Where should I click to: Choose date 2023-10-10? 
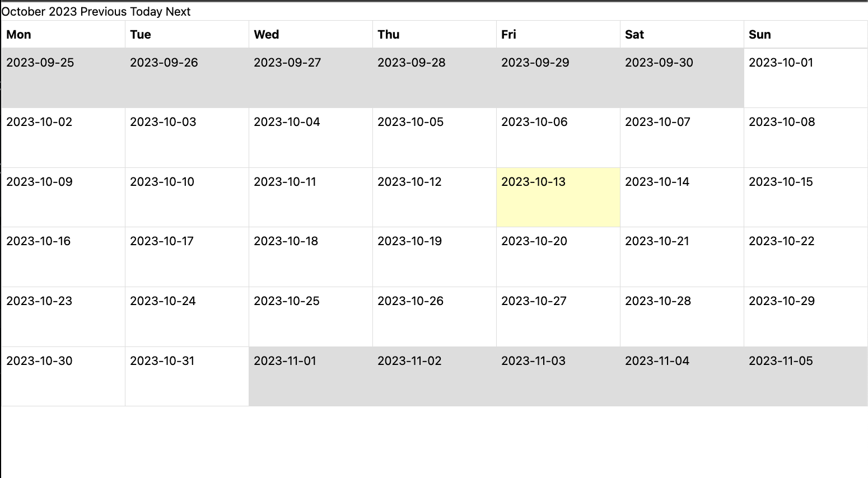(x=186, y=197)
